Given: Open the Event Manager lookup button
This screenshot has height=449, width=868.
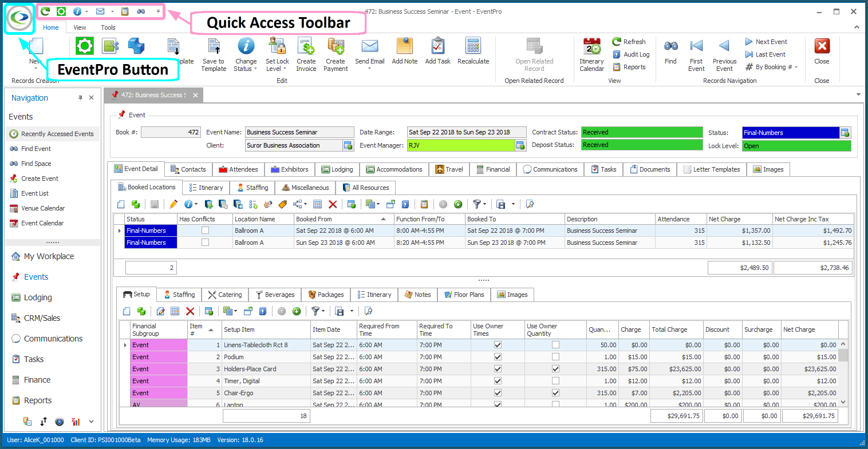Looking at the screenshot, I should [520, 145].
